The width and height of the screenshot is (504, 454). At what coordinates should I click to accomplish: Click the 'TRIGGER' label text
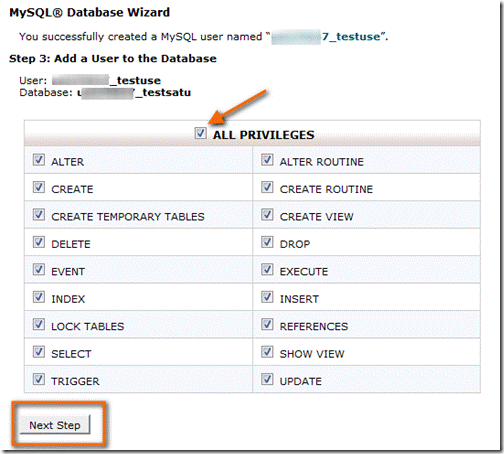coord(75,381)
